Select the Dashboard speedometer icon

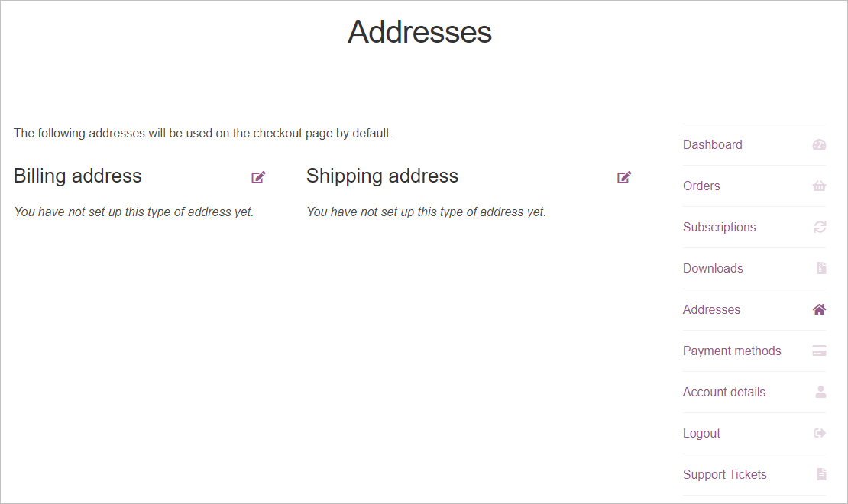[x=819, y=144]
